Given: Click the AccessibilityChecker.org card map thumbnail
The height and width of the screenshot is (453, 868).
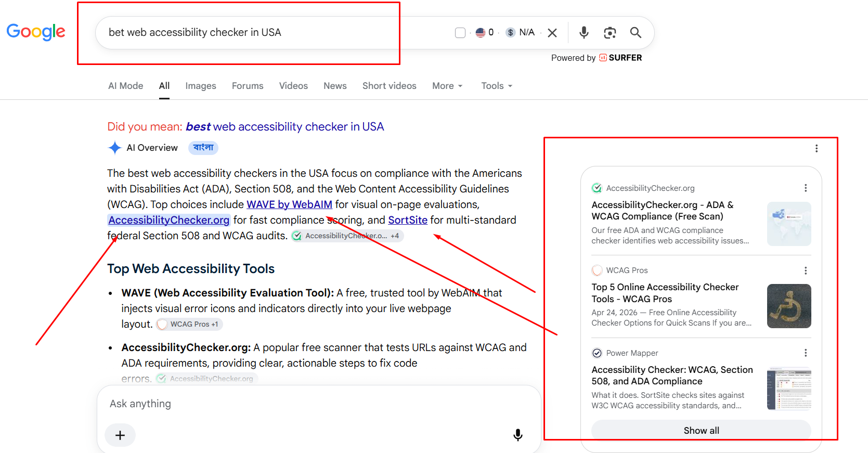Looking at the screenshot, I should coord(789,224).
